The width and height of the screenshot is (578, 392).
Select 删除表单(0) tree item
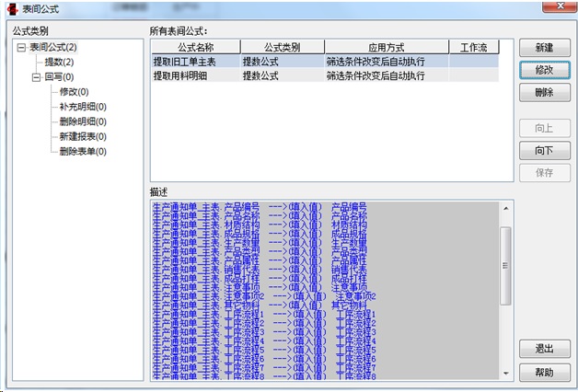coord(83,151)
